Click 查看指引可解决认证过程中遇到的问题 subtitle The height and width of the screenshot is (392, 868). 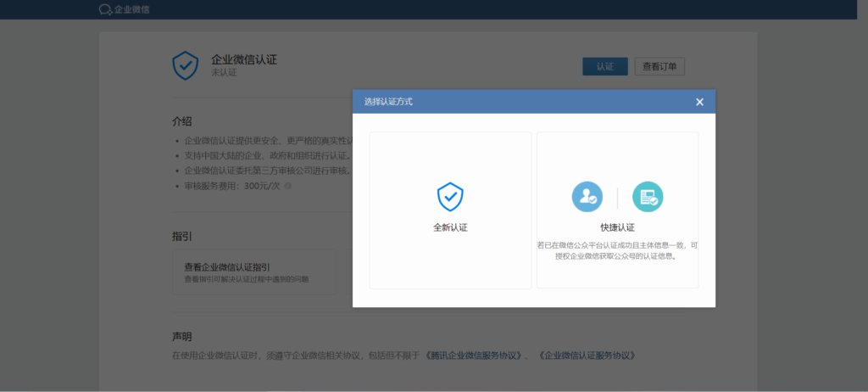pyautogui.click(x=247, y=279)
